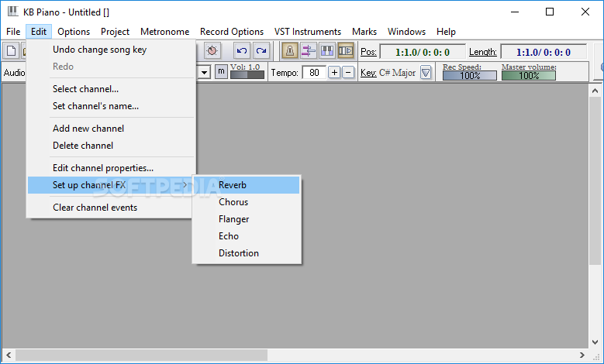Open the Marks menu
The width and height of the screenshot is (604, 364).
[x=364, y=32]
